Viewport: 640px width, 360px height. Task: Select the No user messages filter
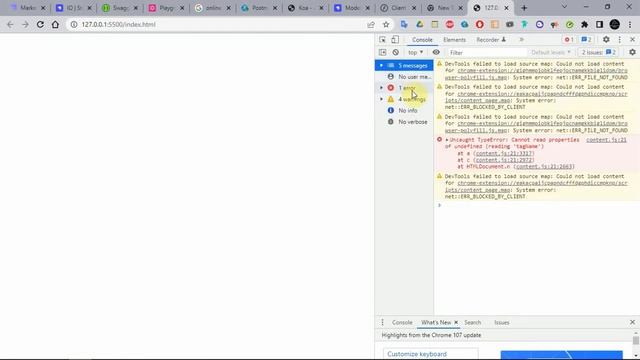point(404,77)
